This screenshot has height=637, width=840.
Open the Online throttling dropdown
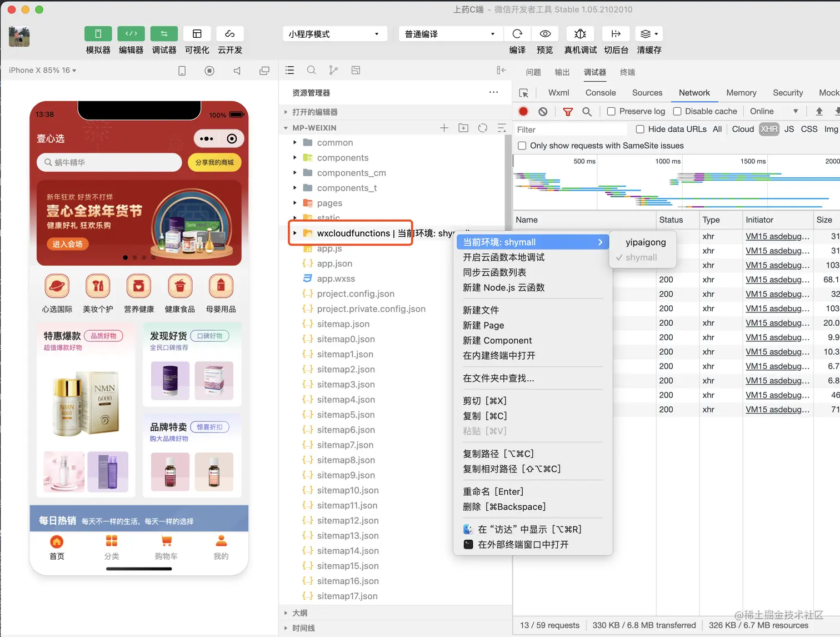pyautogui.click(x=774, y=111)
